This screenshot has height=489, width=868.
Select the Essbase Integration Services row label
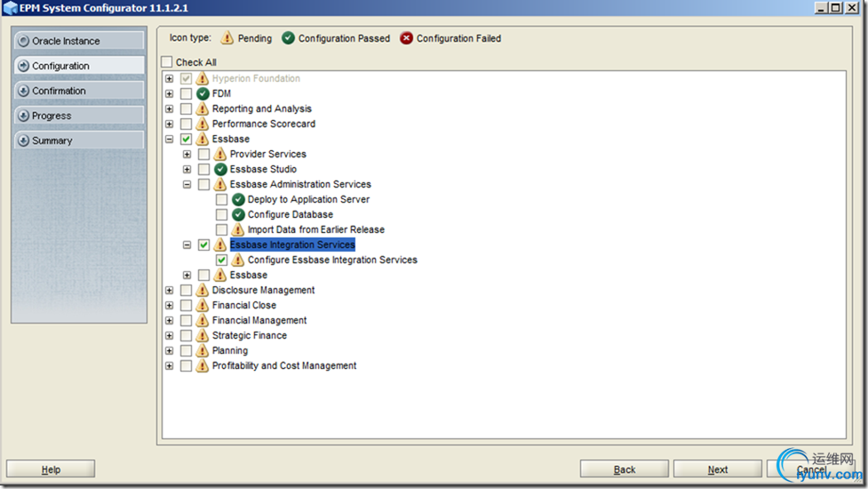pos(292,244)
